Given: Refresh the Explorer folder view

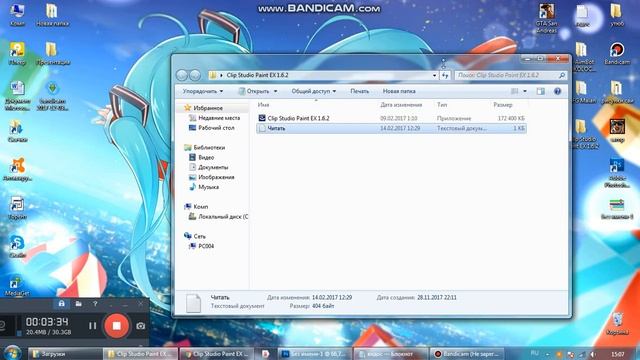Looking at the screenshot, I should 445,76.
